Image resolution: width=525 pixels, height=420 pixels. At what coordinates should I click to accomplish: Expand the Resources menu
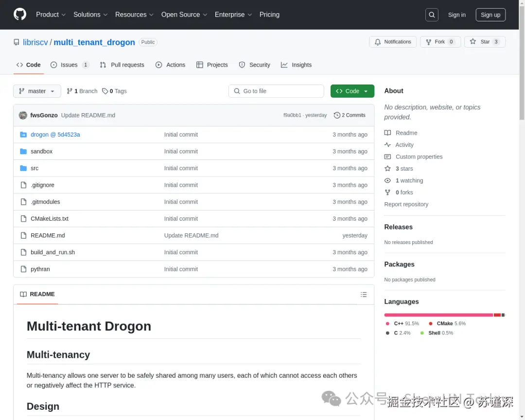(134, 15)
